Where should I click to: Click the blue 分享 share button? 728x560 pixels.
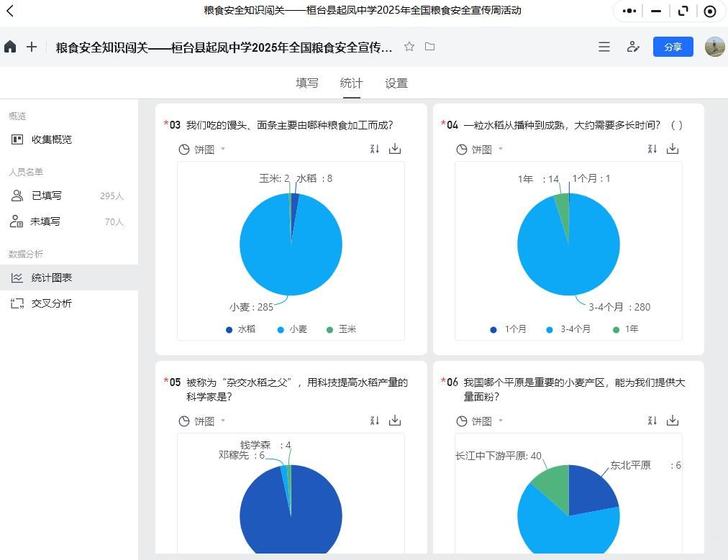point(673,46)
